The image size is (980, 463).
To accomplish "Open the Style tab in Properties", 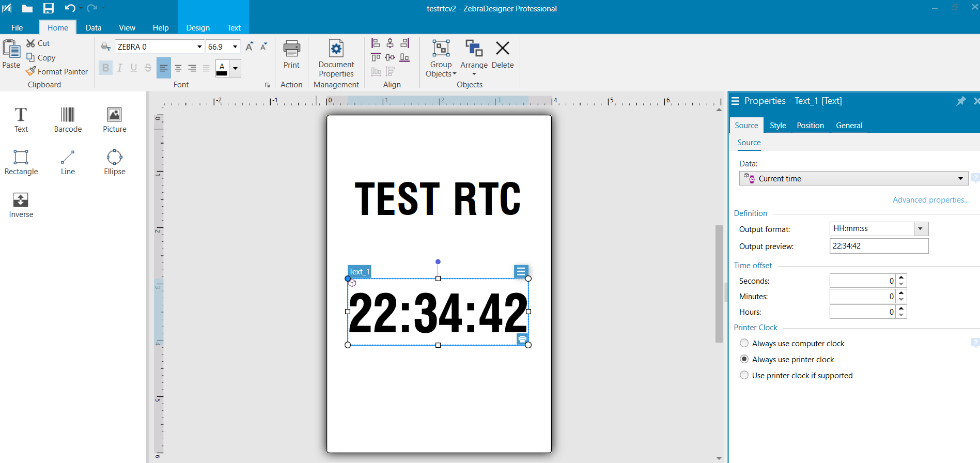I will point(778,126).
